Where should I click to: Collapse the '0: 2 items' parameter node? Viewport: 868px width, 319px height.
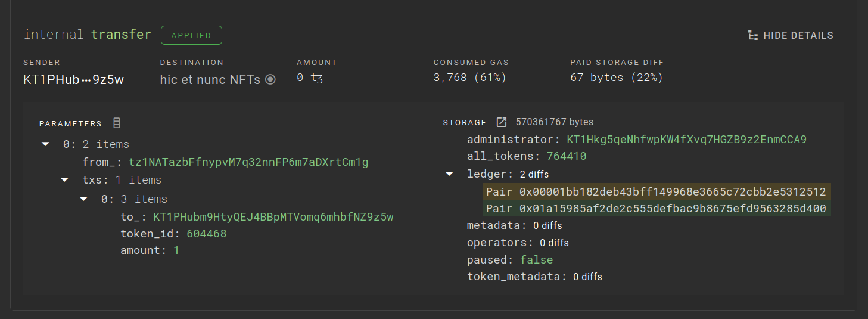[x=45, y=144]
